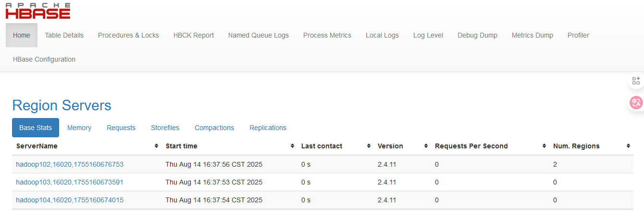
Task: Open Procedures & Locks page
Action: click(x=128, y=35)
